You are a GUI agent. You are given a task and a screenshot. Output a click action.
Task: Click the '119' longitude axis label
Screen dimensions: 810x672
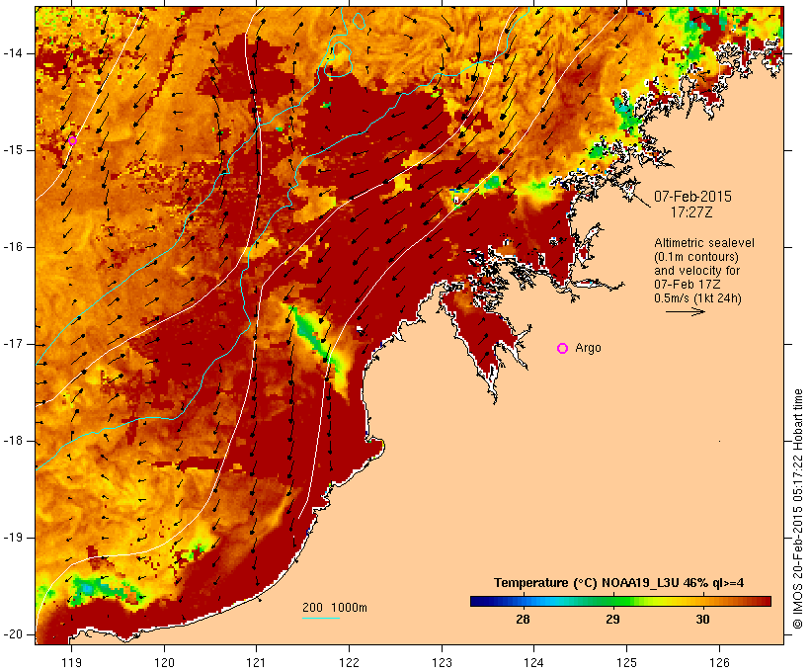click(71, 662)
